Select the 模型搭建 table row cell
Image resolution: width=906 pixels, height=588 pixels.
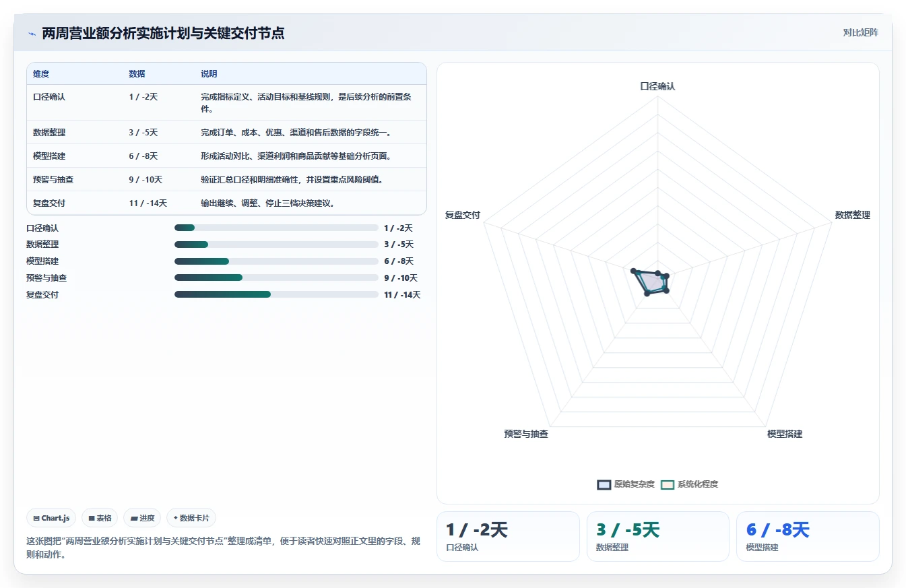tap(49, 156)
